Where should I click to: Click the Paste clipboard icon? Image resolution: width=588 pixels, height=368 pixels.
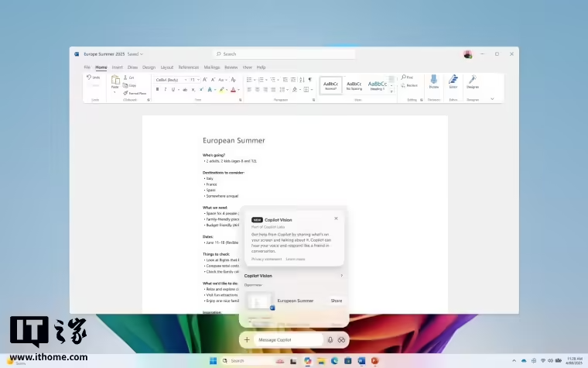(115, 81)
